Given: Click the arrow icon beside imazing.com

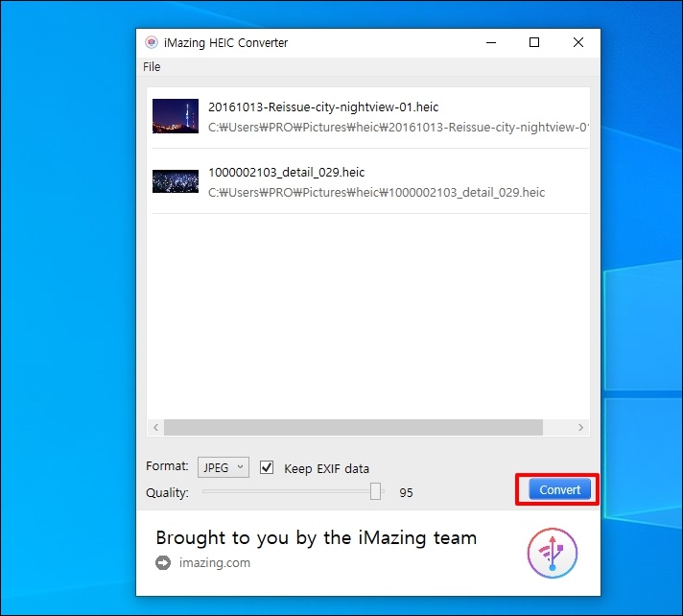Looking at the screenshot, I should 163,562.
